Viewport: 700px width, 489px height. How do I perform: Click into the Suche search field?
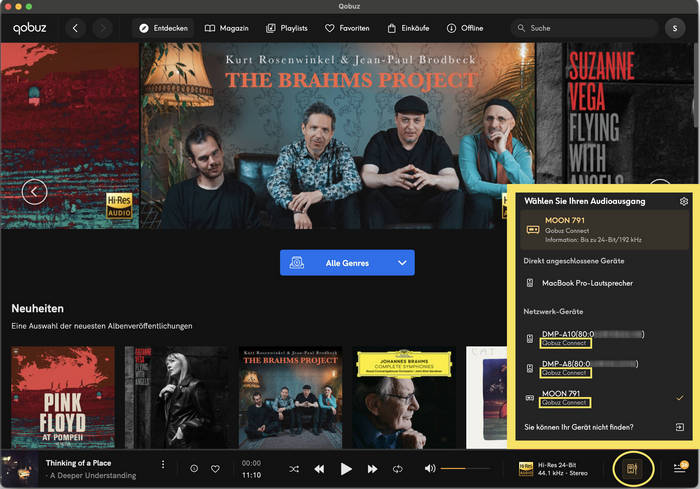(584, 28)
